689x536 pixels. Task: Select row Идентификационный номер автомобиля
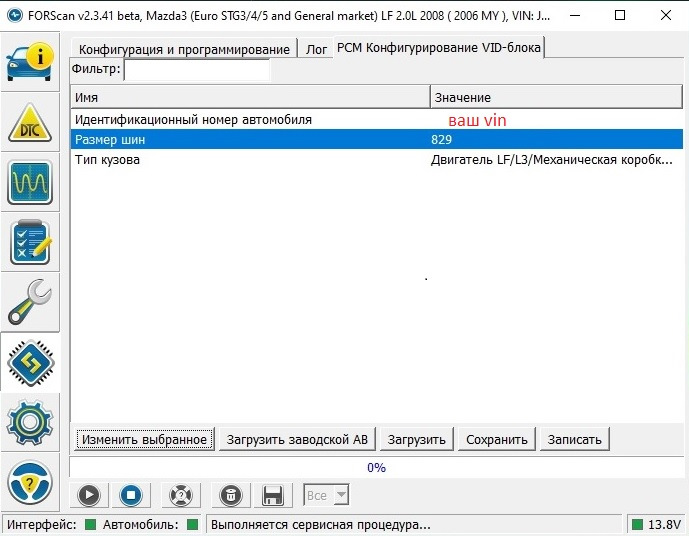[377, 120]
